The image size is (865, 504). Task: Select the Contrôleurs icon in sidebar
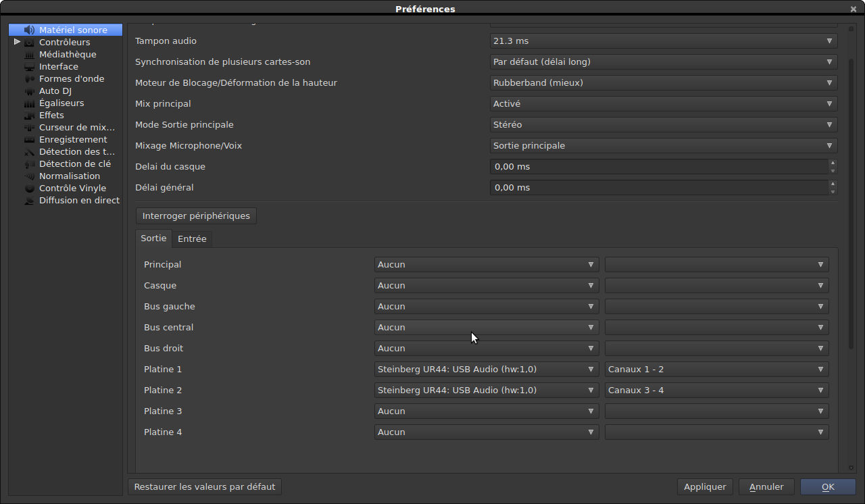click(x=29, y=43)
